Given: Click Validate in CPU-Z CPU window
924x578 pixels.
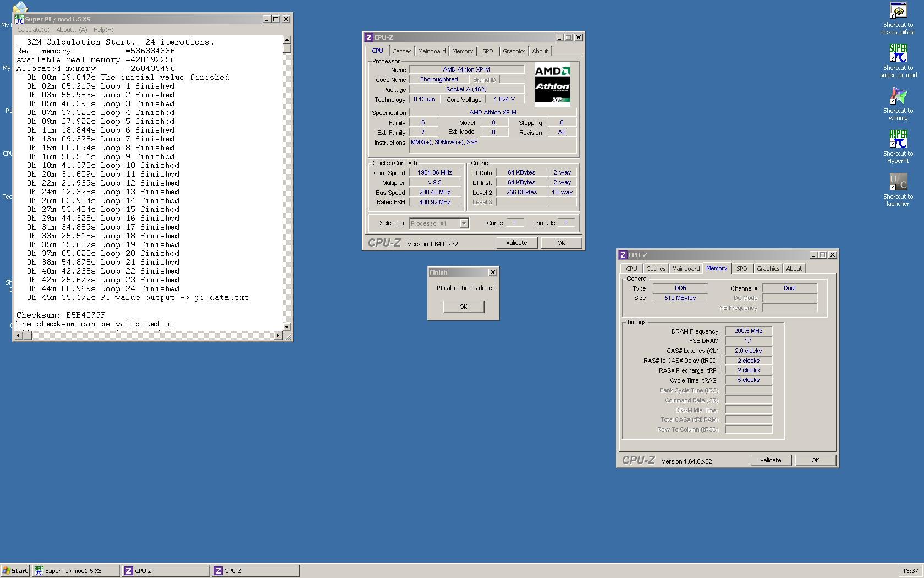Looking at the screenshot, I should click(516, 243).
